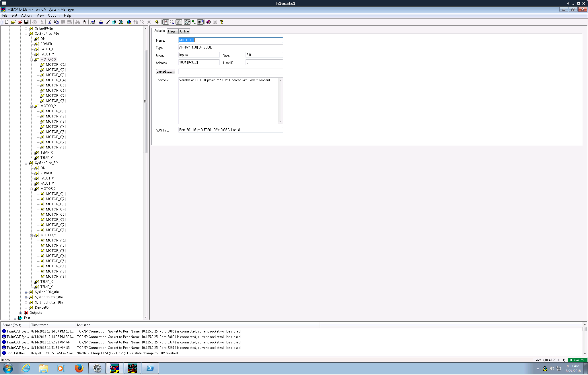Viewport: 588px width, 375px height.
Task: Launch Firefox from the taskbar
Action: click(x=79, y=368)
